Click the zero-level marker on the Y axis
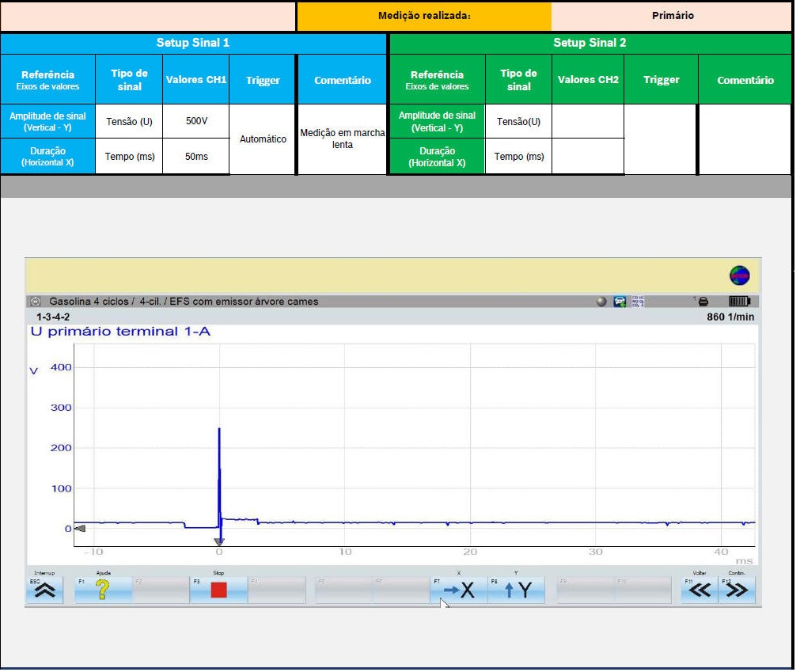Viewport: 800px width, 672px height. 79,528
